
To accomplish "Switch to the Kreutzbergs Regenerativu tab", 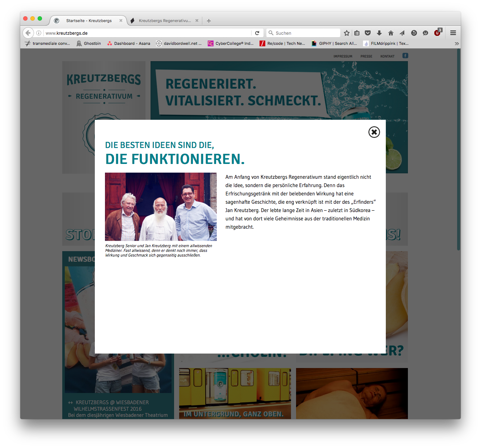I will [165, 21].
